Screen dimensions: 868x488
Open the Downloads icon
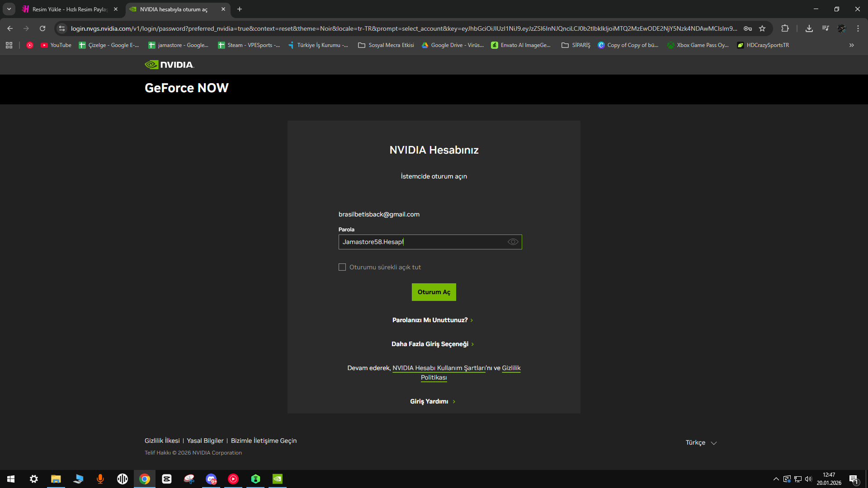point(809,28)
